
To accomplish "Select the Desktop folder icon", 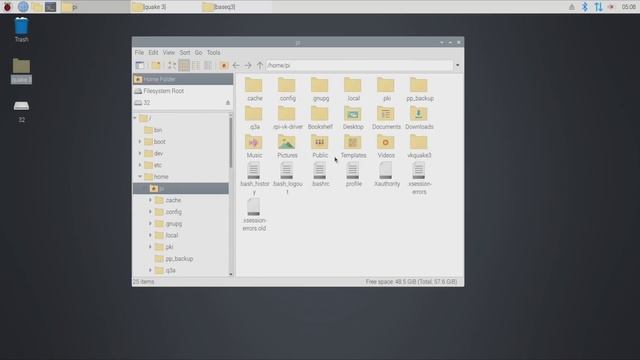I will 353,118.
